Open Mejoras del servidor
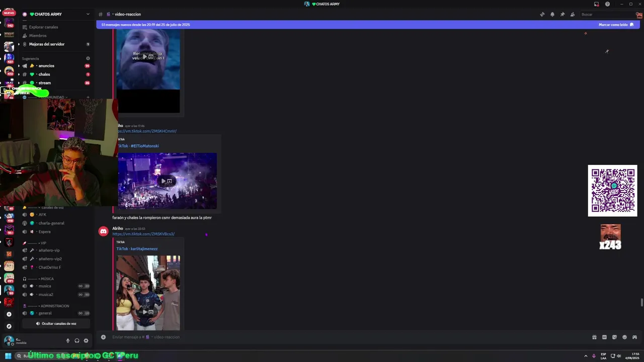The image size is (644, 362). tap(56, 44)
